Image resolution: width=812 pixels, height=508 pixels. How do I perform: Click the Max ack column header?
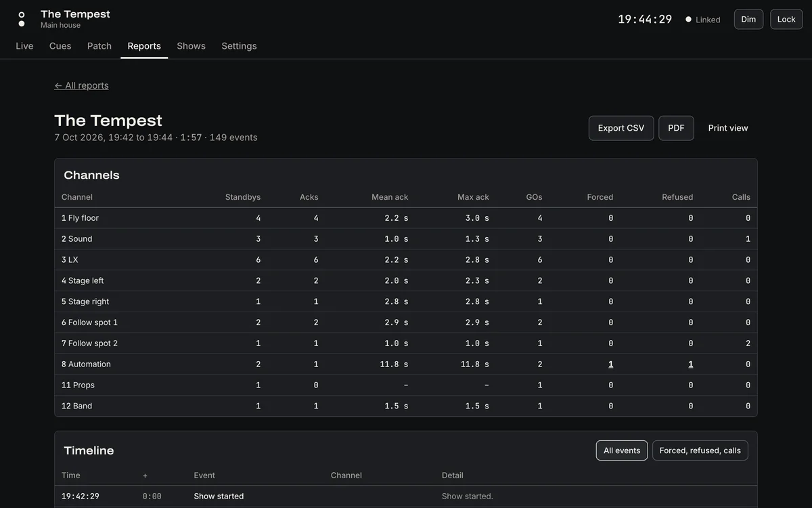473,197
